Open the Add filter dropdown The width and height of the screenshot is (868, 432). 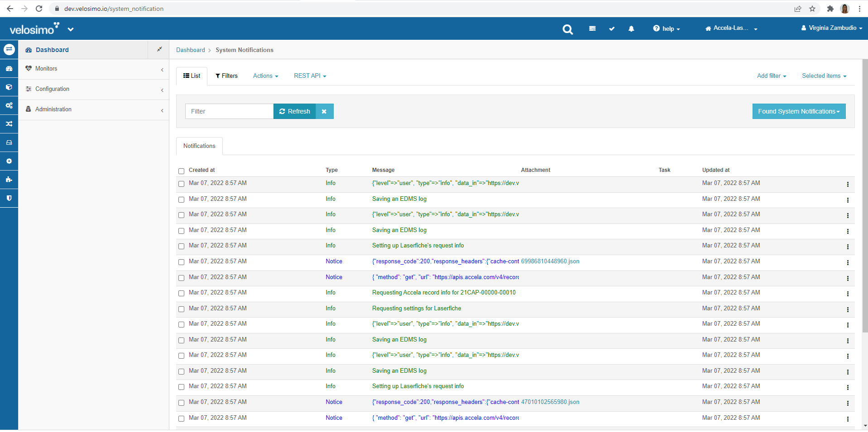pyautogui.click(x=771, y=76)
